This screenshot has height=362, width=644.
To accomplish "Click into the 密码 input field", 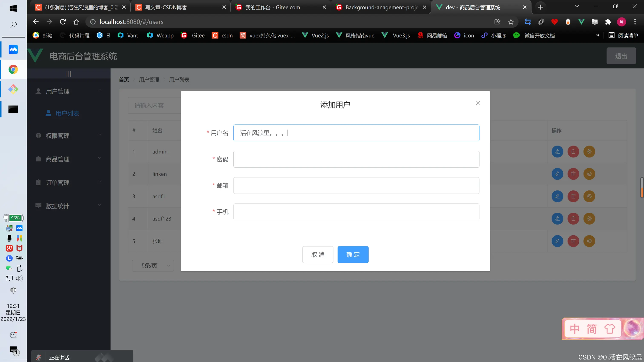I will [x=356, y=159].
